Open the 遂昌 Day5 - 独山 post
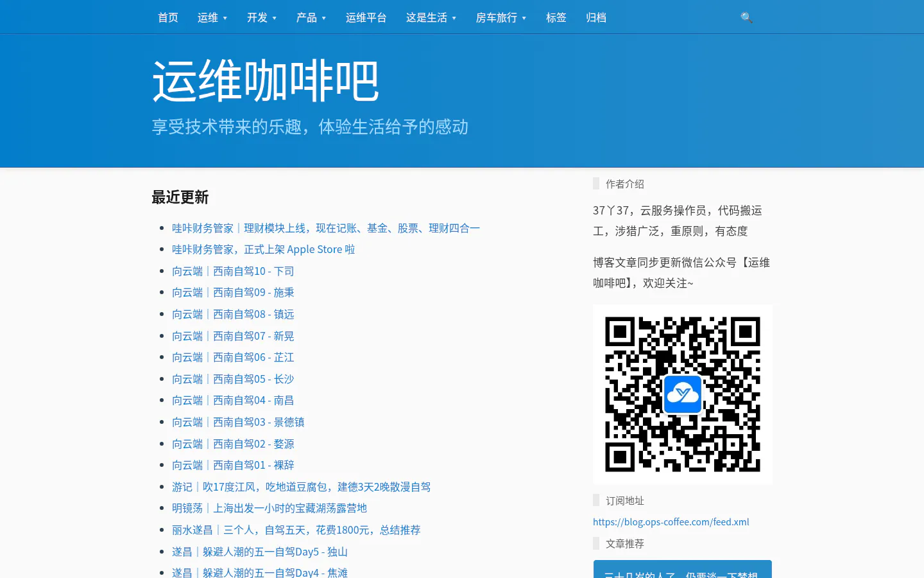 point(260,552)
